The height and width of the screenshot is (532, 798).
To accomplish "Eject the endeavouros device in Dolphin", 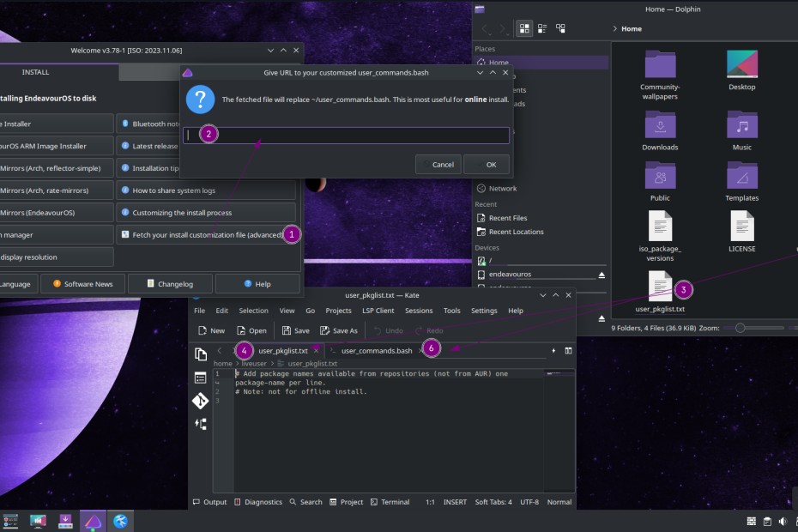I will 602,275.
